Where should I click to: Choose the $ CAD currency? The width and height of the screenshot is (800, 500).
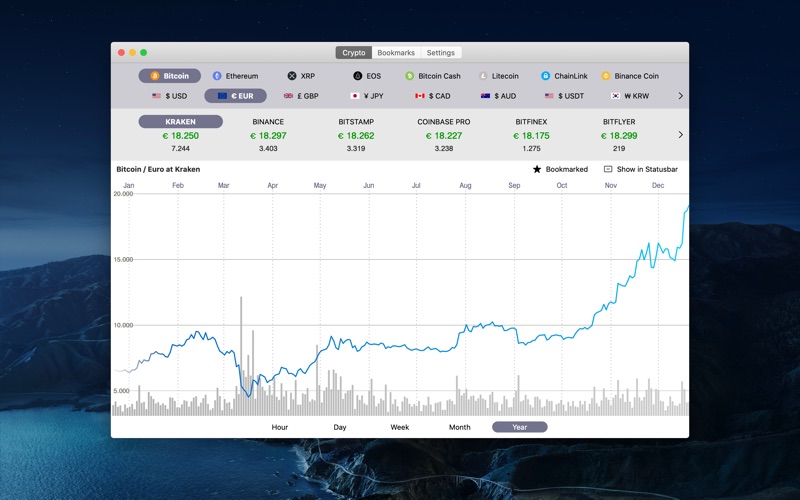tap(439, 96)
